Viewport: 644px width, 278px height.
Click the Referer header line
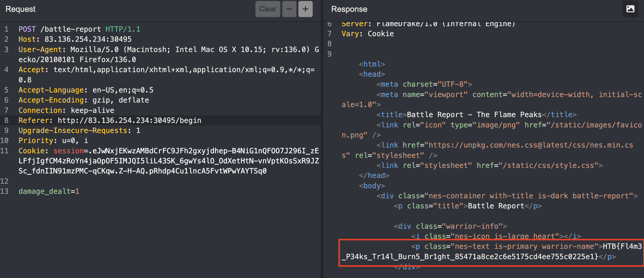(x=110, y=120)
